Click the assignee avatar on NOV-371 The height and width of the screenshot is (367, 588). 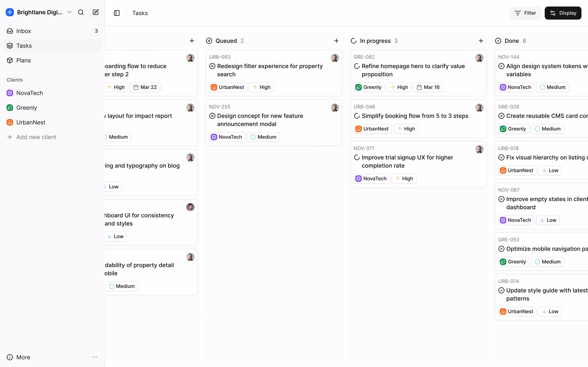[x=479, y=149]
